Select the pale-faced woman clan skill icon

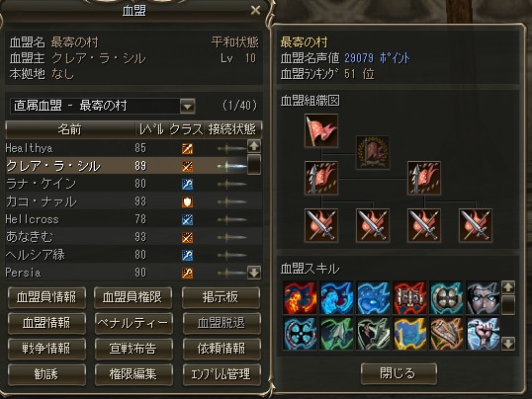pyautogui.click(x=483, y=298)
